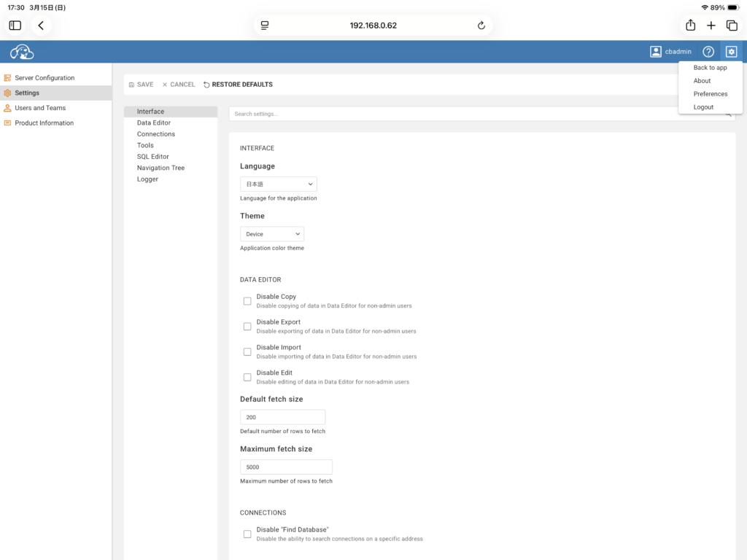Expand the Theme dropdown set to Device
Viewport: 747px width, 560px height.
click(x=271, y=234)
